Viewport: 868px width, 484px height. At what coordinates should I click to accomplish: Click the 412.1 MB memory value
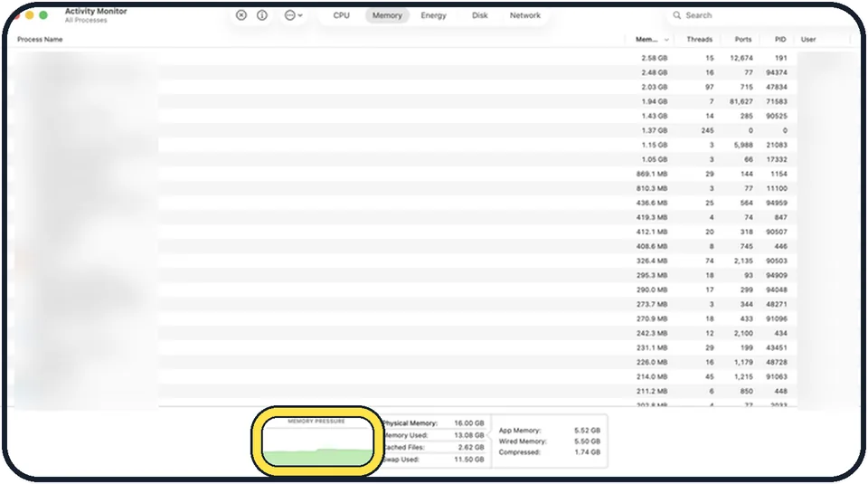click(652, 232)
